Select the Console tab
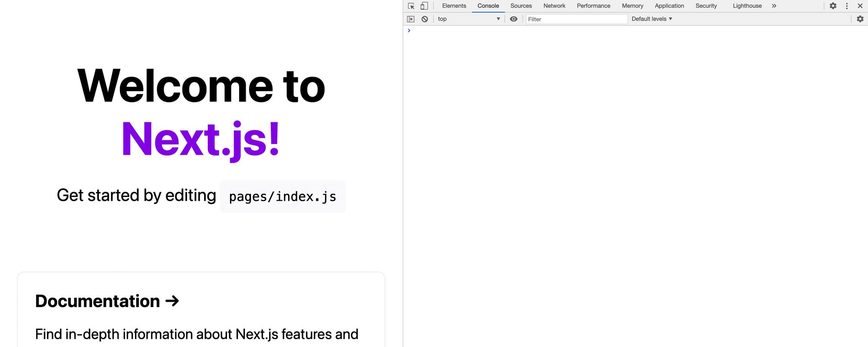868x347 pixels. coord(488,6)
